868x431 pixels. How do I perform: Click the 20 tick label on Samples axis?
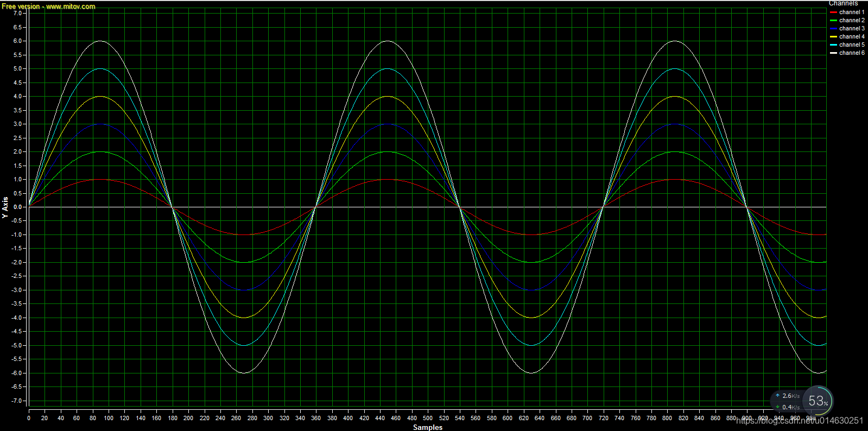click(45, 418)
